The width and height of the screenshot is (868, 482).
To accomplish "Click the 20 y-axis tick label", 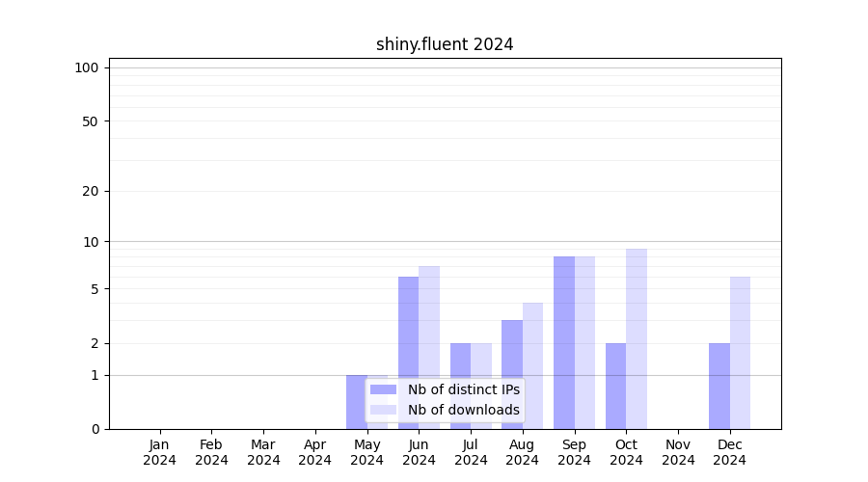I will (91, 191).
